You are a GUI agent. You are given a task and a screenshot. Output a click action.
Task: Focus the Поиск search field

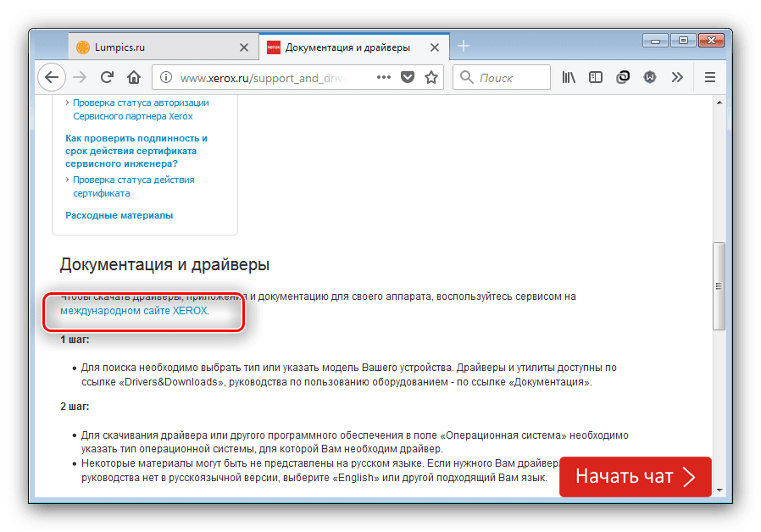(x=502, y=77)
